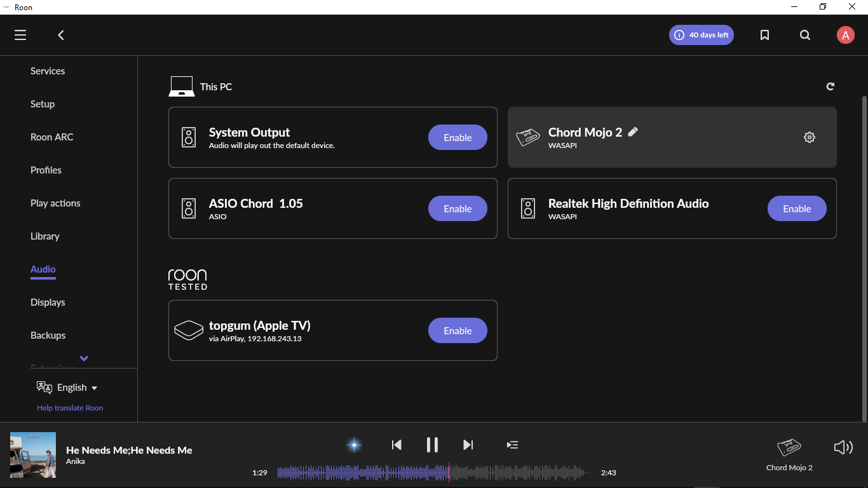Screen dimensions: 868x488
Task: Click the Chord Mojo 2 card device icon
Action: 528,137
